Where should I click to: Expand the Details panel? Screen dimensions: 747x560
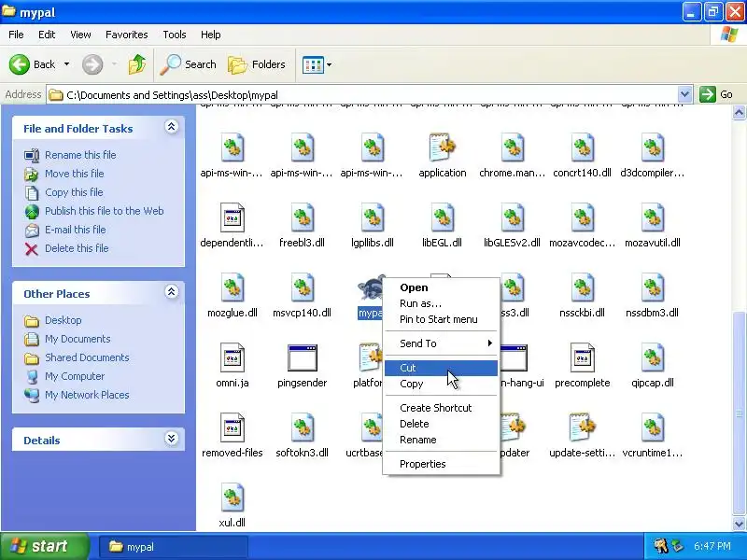[172, 438]
